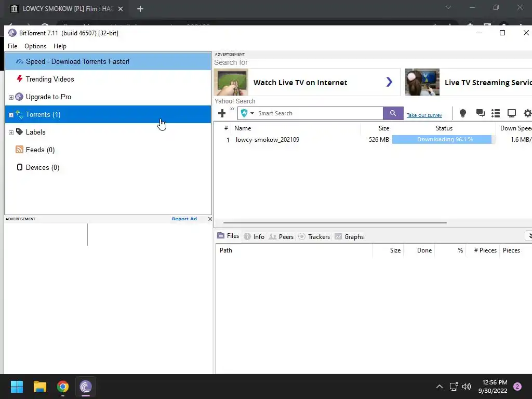Image resolution: width=532 pixels, height=399 pixels.
Task: Switch to the Graphs tab
Action: (349, 237)
